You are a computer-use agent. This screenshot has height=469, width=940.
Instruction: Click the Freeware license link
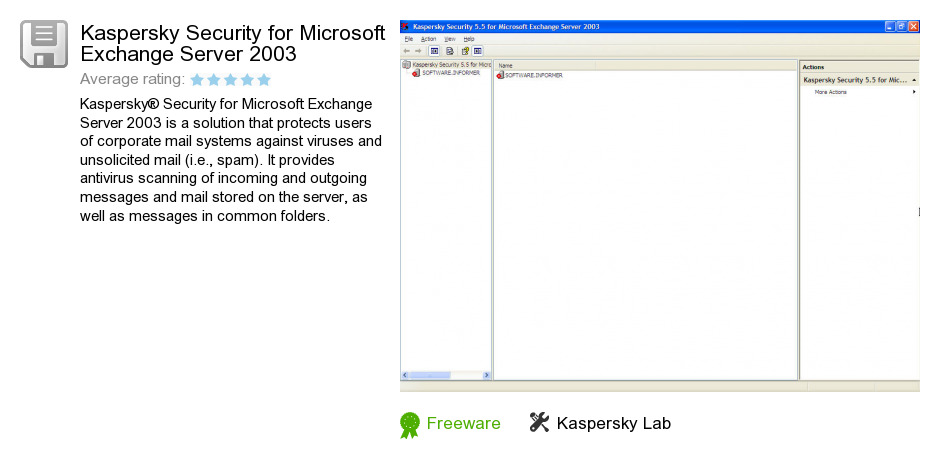(x=463, y=423)
